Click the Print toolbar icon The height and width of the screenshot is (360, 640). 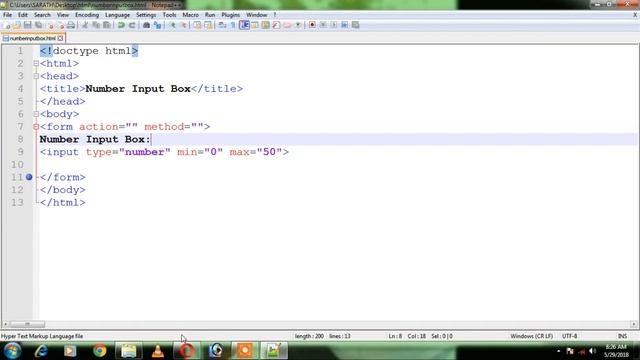[71, 25]
